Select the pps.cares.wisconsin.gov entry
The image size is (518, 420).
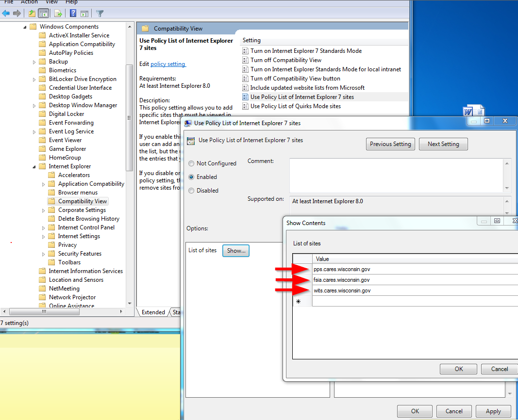pos(415,269)
